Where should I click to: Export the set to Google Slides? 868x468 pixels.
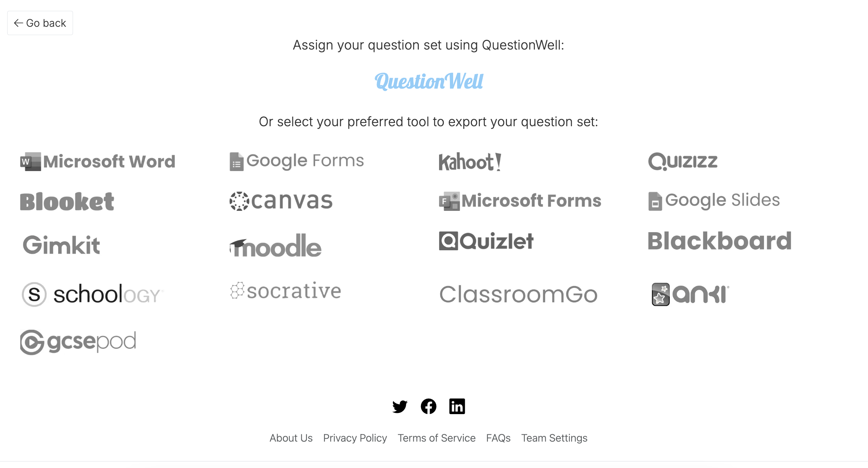[x=714, y=201]
